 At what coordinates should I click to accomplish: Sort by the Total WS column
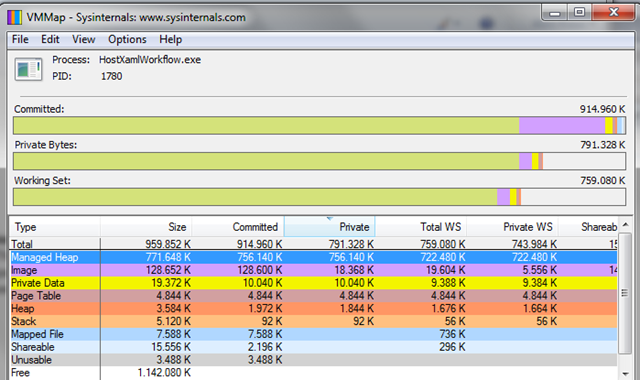(x=421, y=227)
